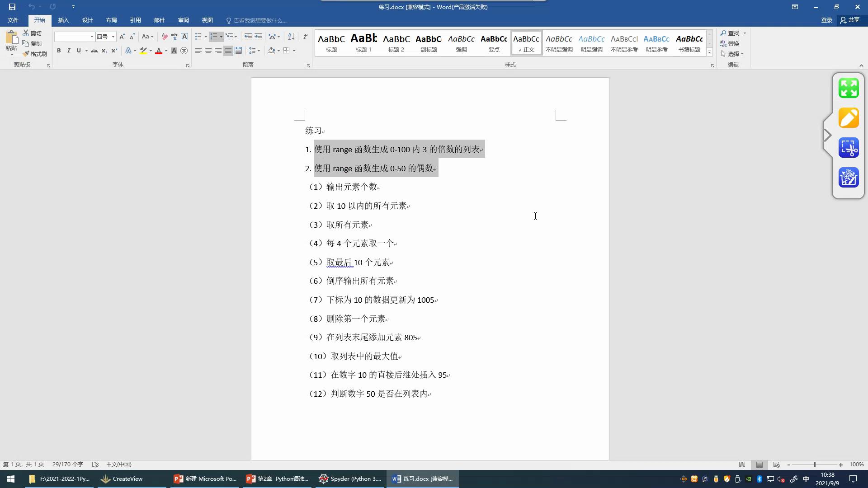Open Spyder from the taskbar

click(x=350, y=479)
